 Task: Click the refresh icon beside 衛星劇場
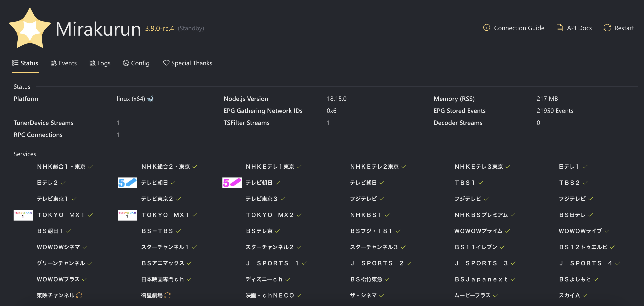tap(167, 295)
